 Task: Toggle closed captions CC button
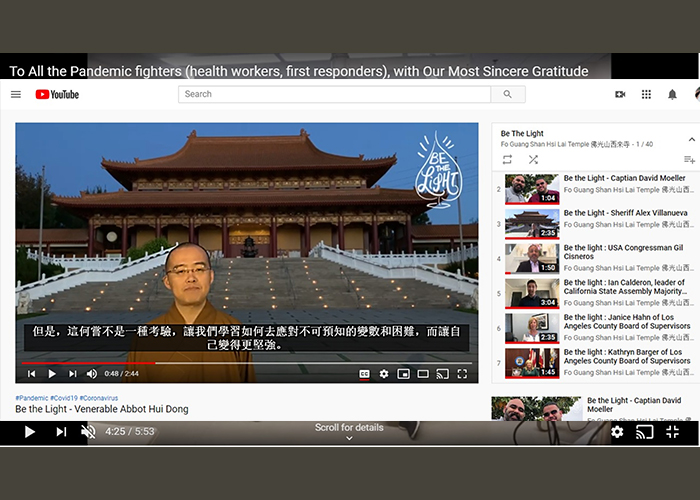coord(364,374)
